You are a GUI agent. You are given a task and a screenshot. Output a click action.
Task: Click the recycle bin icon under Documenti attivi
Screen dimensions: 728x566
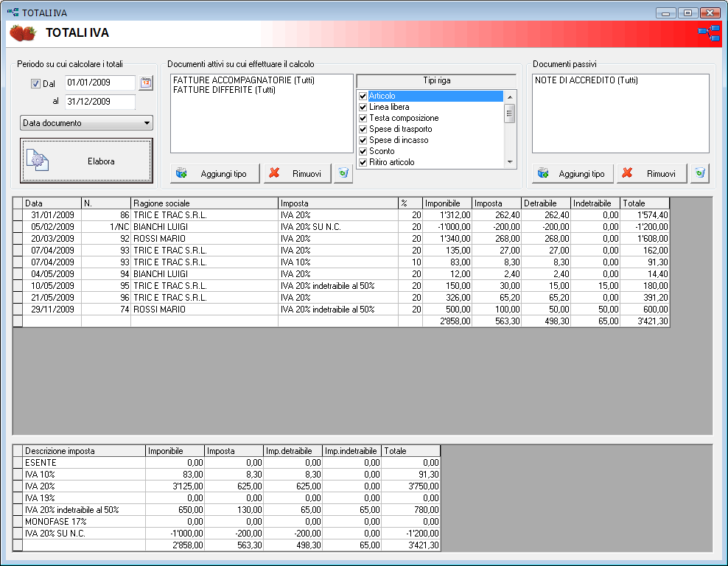click(343, 173)
